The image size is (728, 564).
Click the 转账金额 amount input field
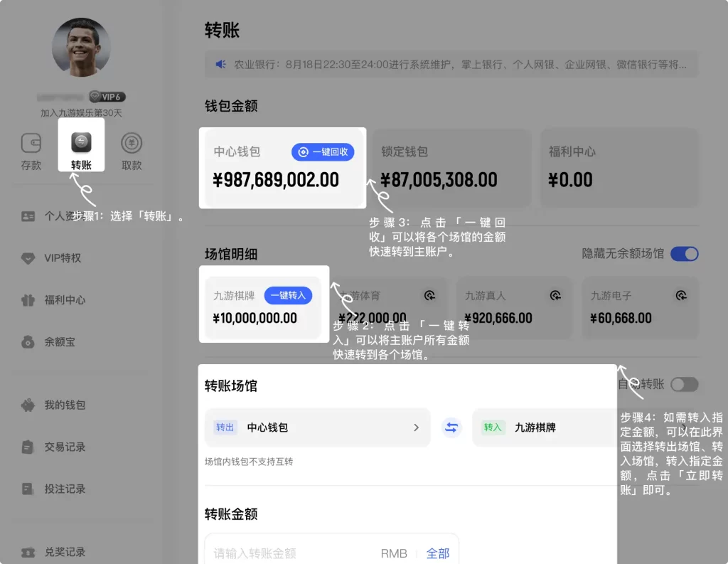(x=291, y=553)
